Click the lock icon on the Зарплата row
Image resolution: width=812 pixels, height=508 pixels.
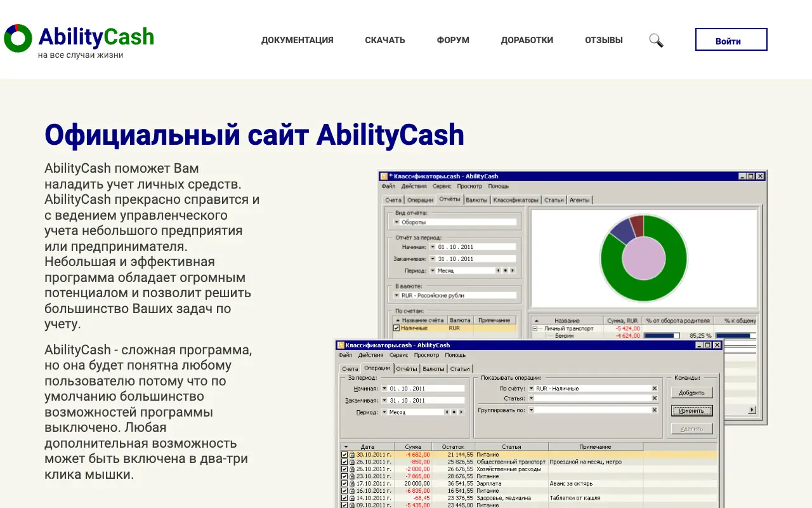tap(352, 483)
